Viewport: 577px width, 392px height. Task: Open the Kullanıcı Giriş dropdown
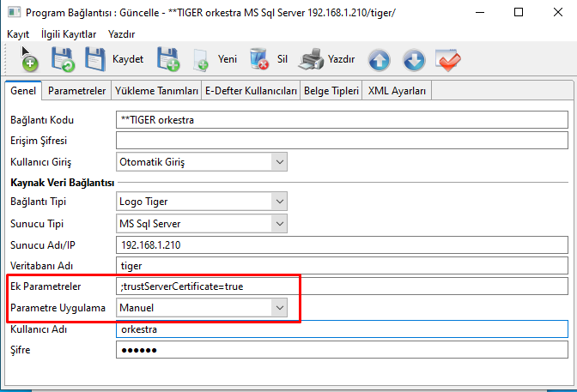(279, 160)
